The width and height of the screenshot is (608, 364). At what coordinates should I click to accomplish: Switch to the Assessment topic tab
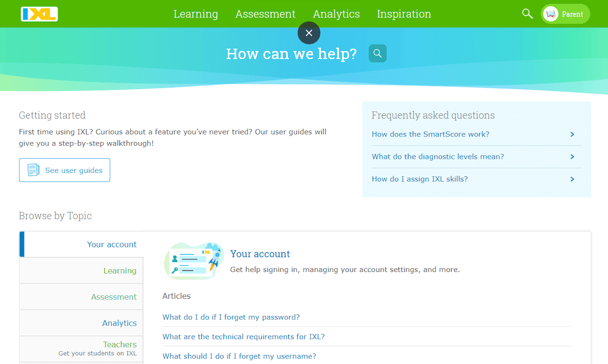click(113, 297)
